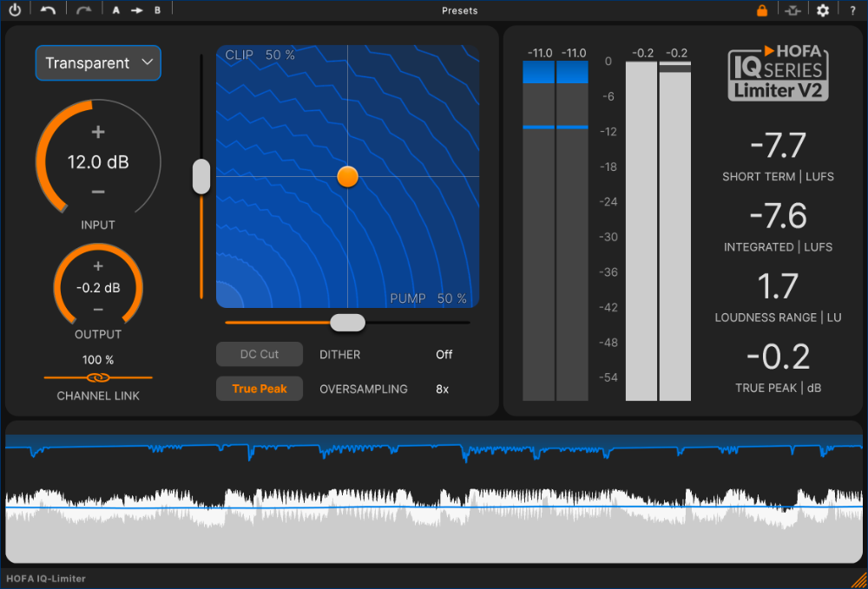The image size is (868, 589).
Task: Click the left -0.2 output peak value
Action: point(642,53)
